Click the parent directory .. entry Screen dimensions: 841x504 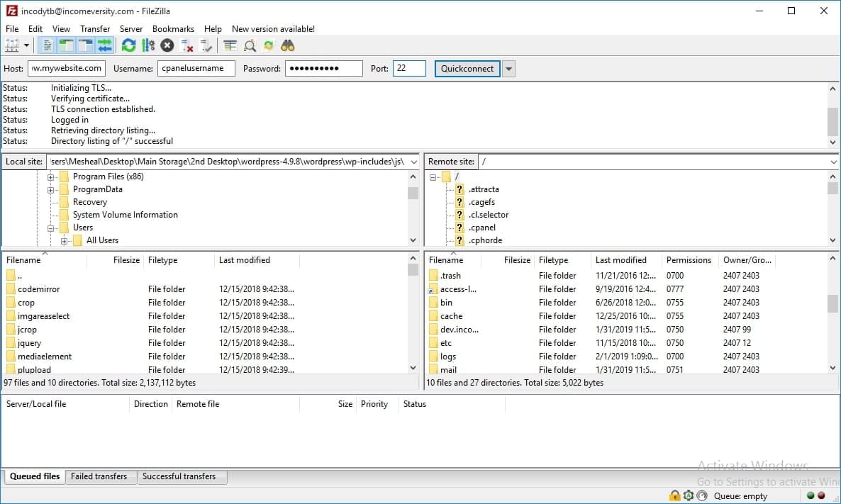pyautogui.click(x=20, y=276)
